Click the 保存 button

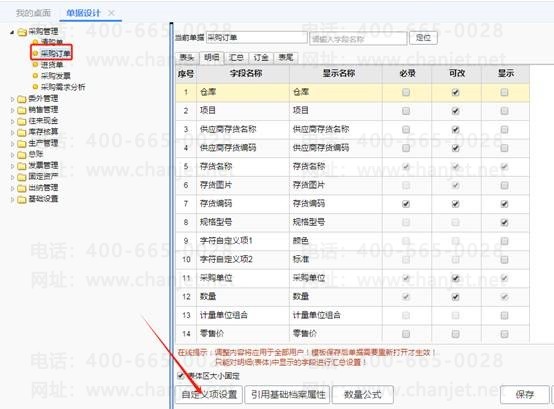click(x=525, y=395)
